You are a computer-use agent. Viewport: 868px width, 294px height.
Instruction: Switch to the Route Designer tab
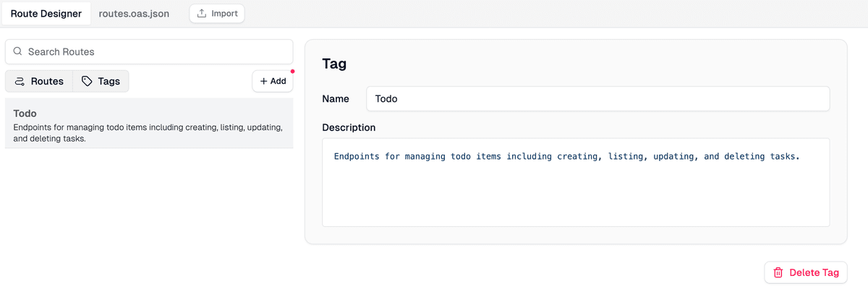coord(46,14)
